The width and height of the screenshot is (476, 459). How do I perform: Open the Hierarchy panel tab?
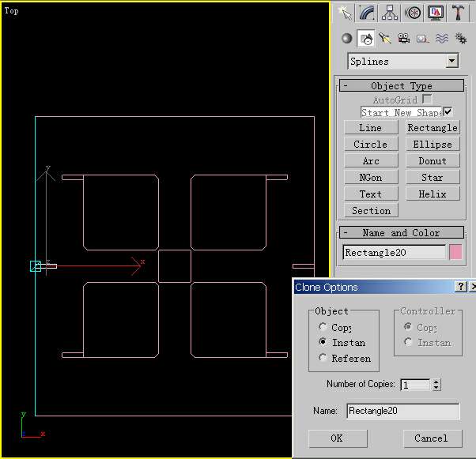point(390,13)
